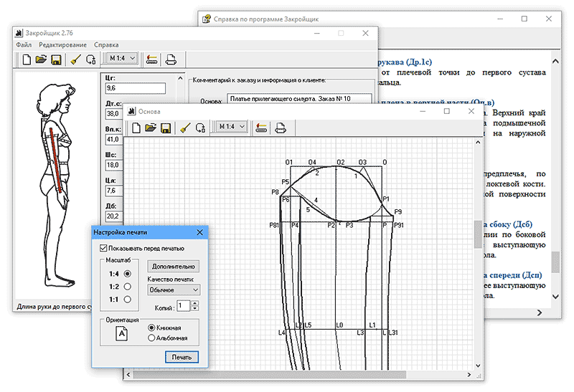Click up arrow of help window scrollbar

coord(555,61)
